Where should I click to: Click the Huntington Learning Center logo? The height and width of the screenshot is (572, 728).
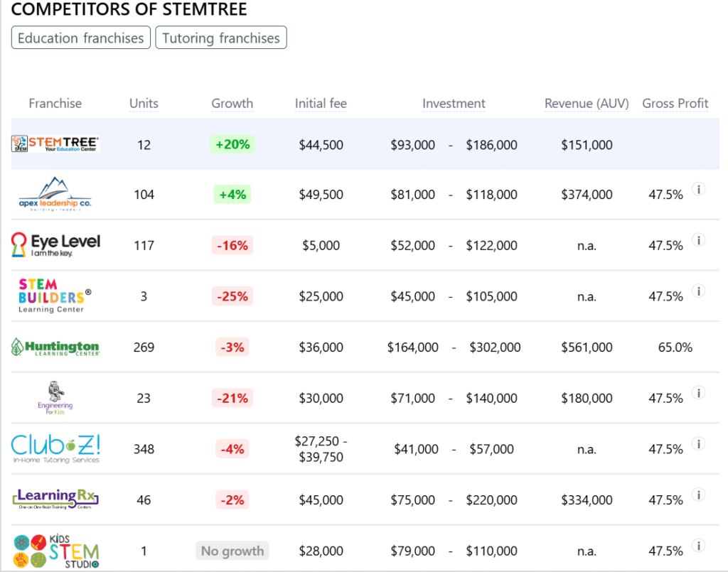click(x=55, y=347)
